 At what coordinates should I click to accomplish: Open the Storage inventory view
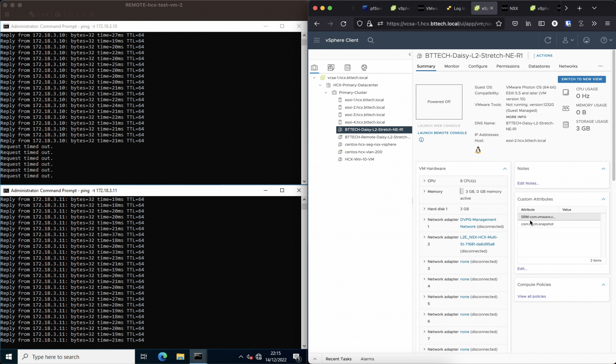pyautogui.click(x=347, y=67)
